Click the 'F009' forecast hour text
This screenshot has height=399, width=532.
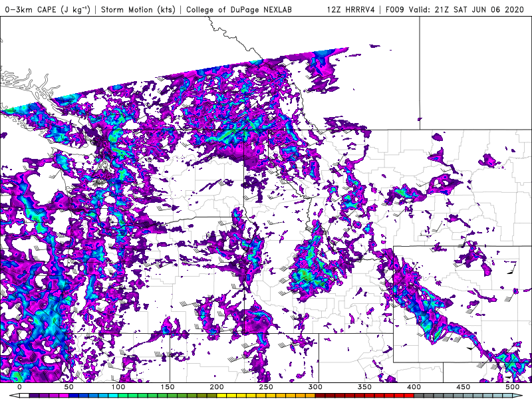tap(395, 9)
